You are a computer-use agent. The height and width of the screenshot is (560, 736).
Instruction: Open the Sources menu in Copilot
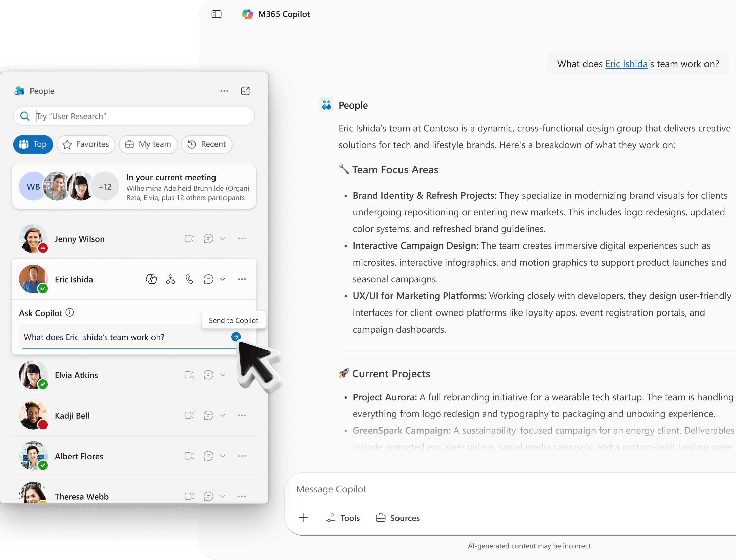point(398,518)
